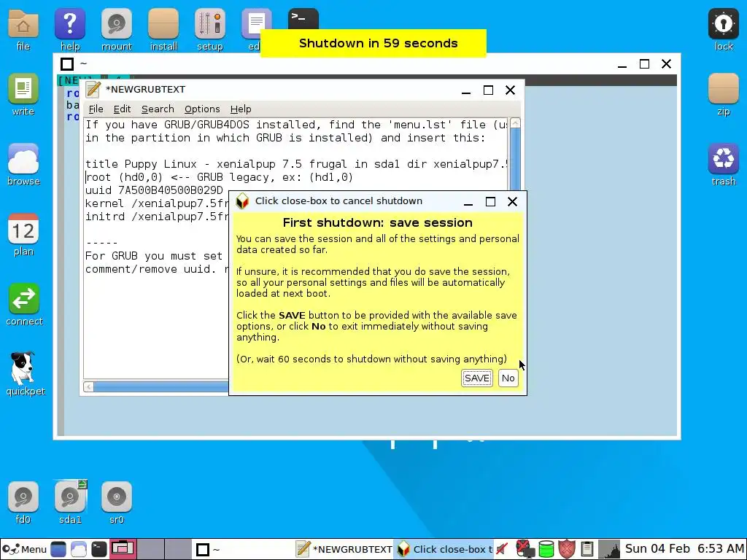The image size is (747, 560).
Task: Open the 'plan' calendar icon
Action: (23, 236)
